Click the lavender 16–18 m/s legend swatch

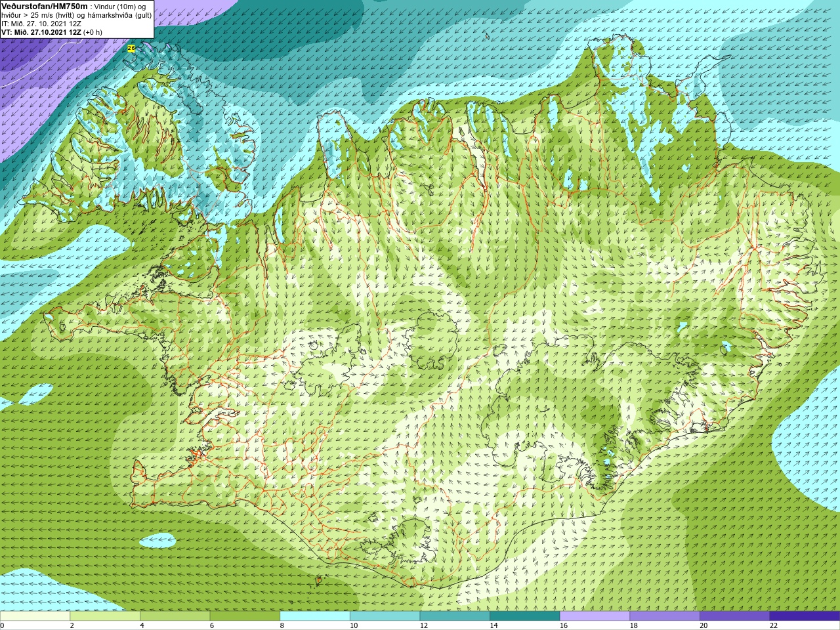[x=595, y=616]
